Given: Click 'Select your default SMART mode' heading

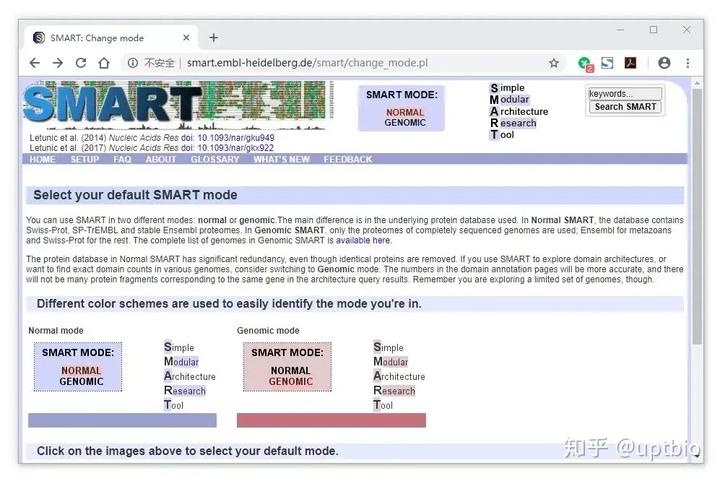Looking at the screenshot, I should (135, 195).
